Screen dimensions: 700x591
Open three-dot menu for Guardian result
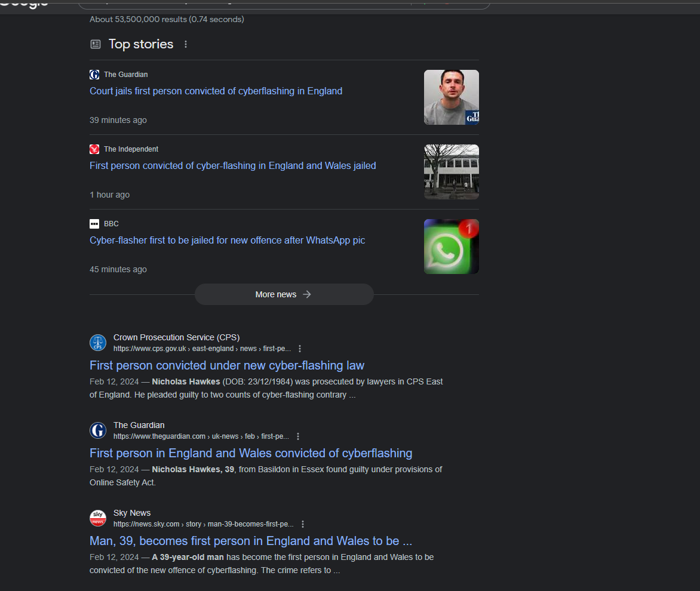tap(298, 436)
